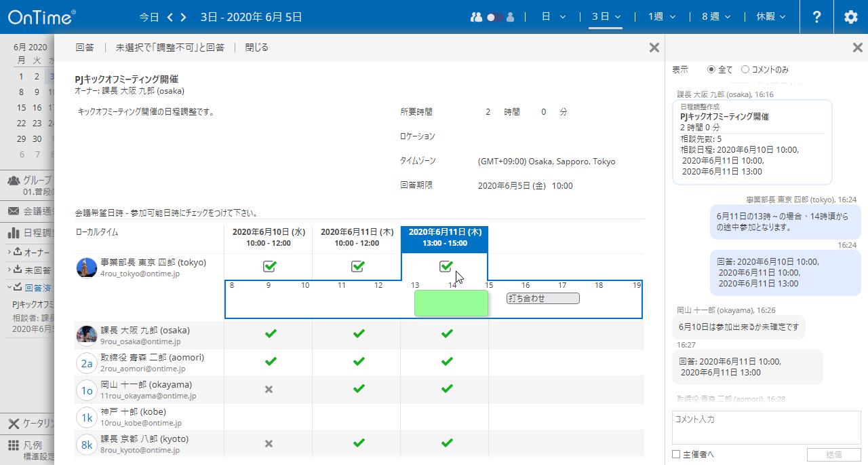Screen dimensions: 868x465
Task: Uncheck 東京四郎's 6月10日 availability checkbox
Action: tap(270, 267)
